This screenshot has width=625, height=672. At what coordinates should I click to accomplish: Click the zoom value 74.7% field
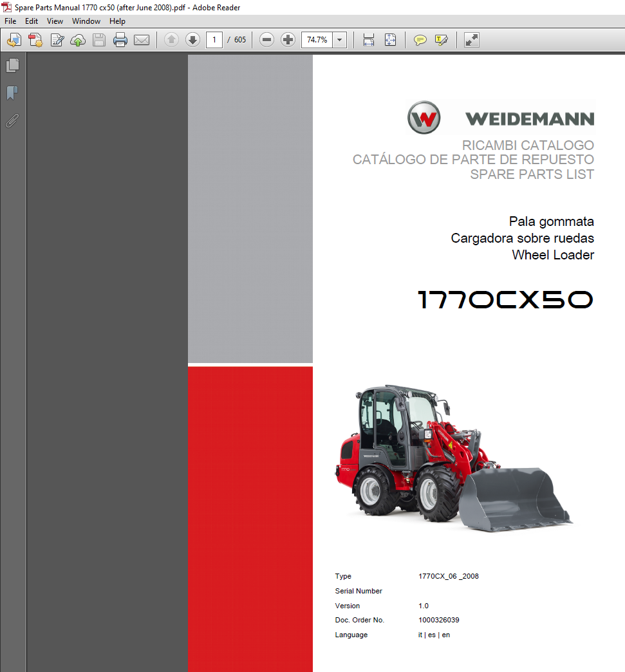[317, 41]
